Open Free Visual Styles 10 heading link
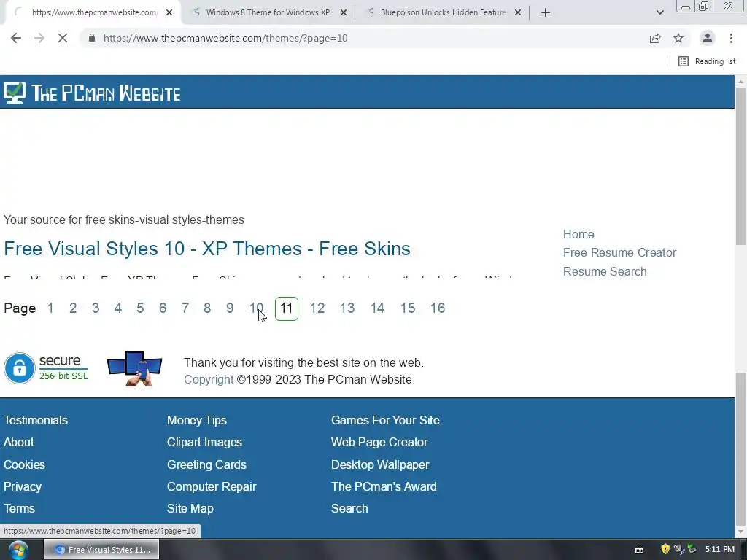The image size is (747, 560). [206, 249]
